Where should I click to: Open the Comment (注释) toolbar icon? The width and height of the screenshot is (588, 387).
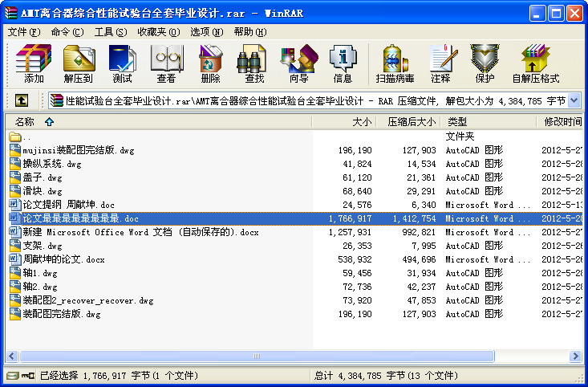440,63
